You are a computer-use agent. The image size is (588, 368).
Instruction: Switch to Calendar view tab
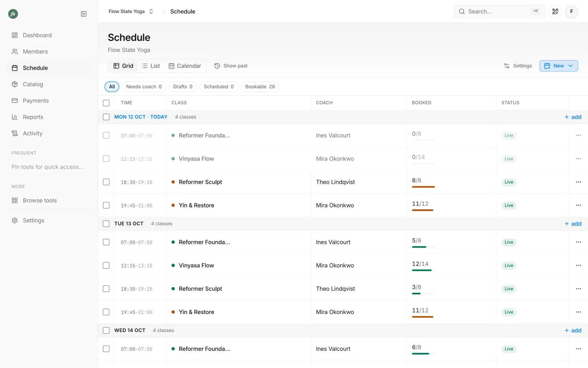[x=185, y=66]
